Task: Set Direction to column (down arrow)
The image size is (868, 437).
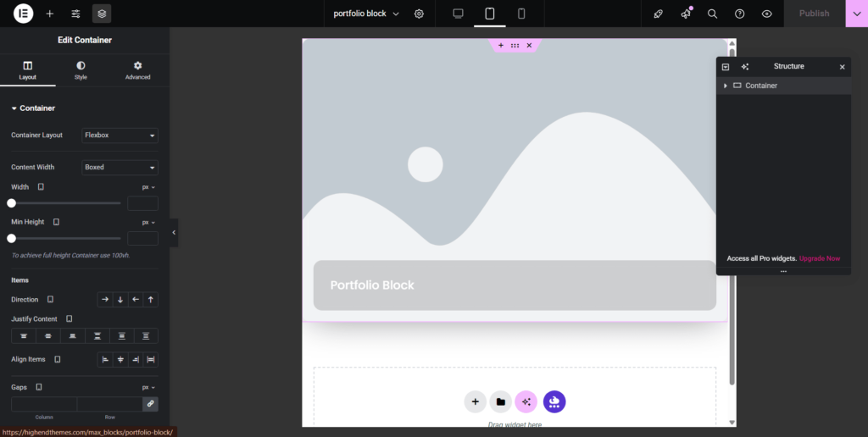Action: tap(120, 300)
